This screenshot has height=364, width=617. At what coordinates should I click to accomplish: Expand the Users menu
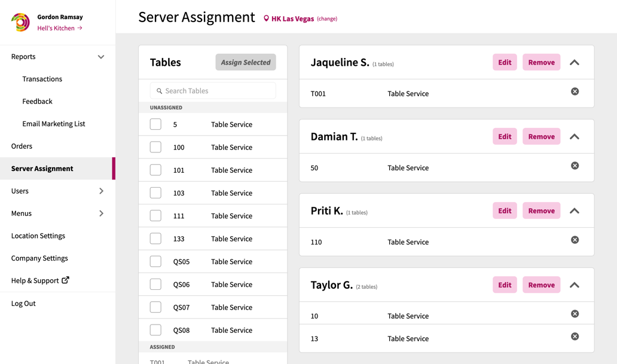(102, 191)
